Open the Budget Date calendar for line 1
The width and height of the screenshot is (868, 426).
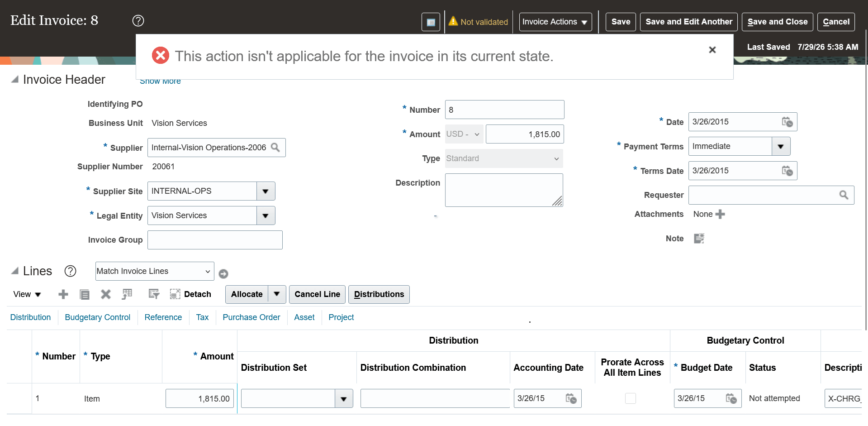tap(731, 398)
